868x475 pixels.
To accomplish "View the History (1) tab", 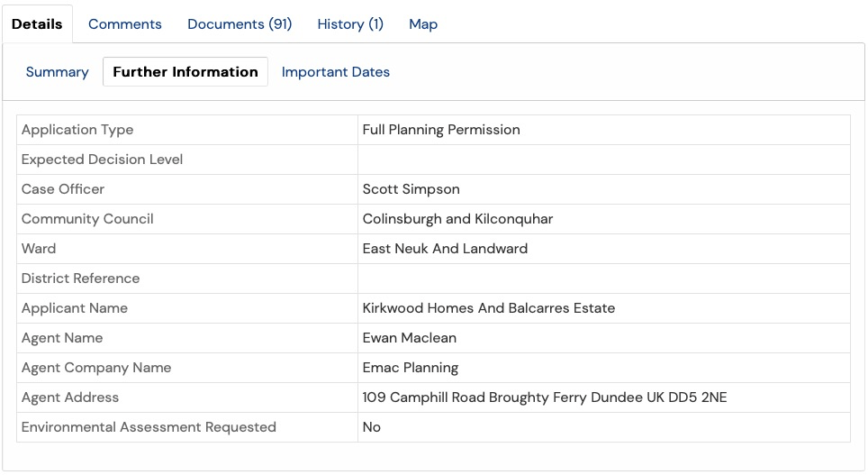I will [350, 24].
